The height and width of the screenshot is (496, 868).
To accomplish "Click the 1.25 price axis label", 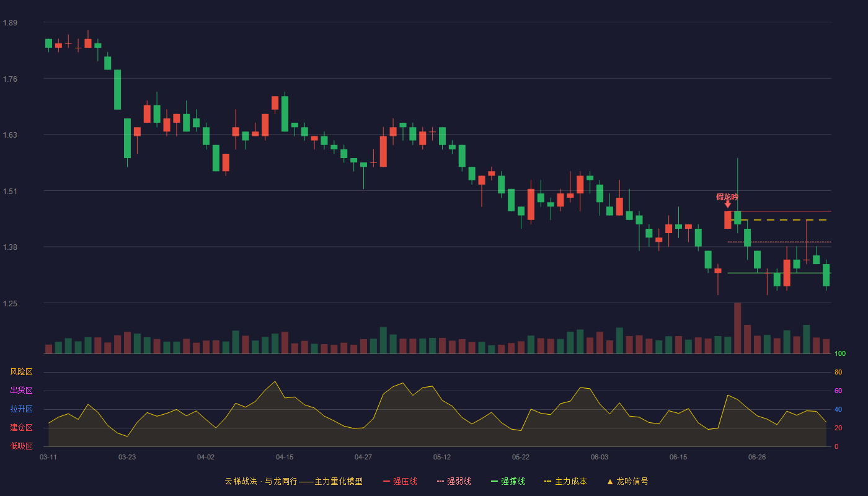I will click(x=10, y=303).
